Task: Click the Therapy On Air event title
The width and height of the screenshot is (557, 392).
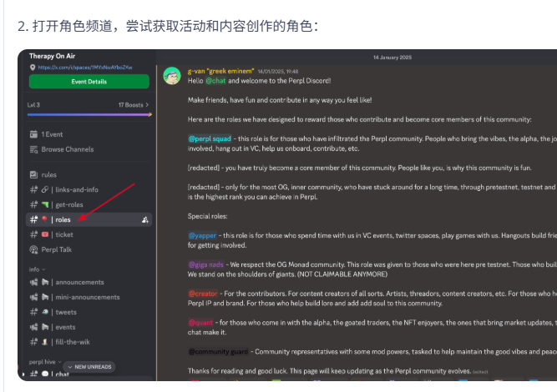Action: pos(53,56)
